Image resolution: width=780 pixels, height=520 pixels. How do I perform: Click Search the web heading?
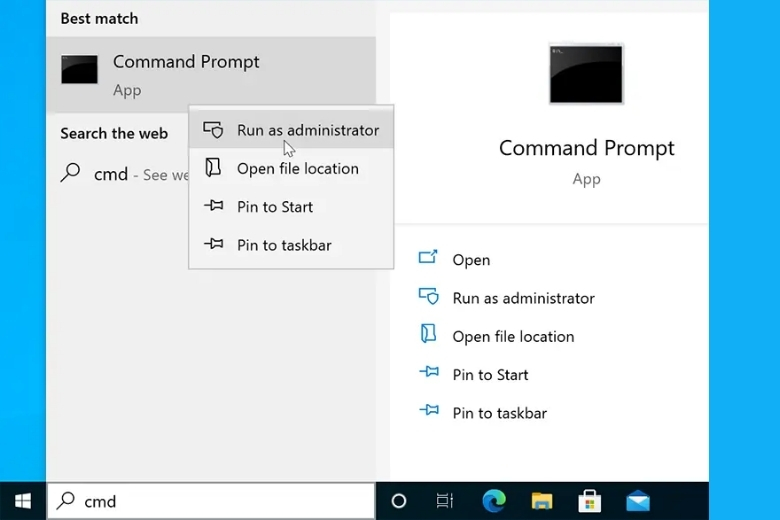tap(114, 133)
